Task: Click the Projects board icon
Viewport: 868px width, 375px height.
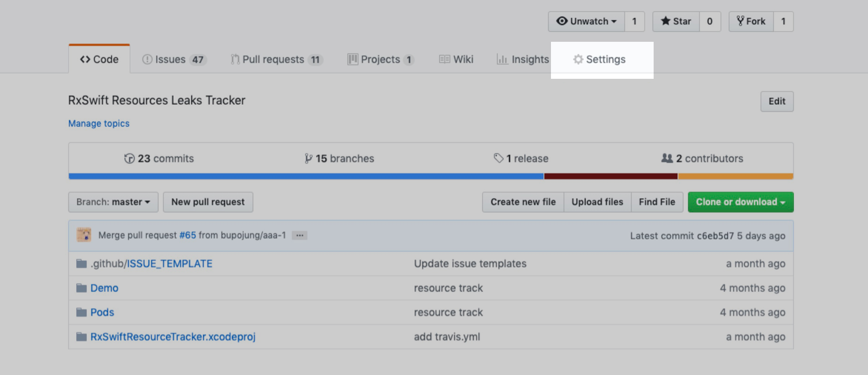Action: click(352, 59)
